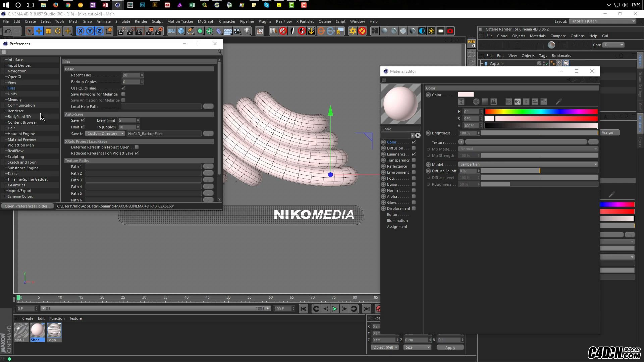Expand the Texture arrow button
Viewport: 644px width, 362px height.
pos(461,142)
